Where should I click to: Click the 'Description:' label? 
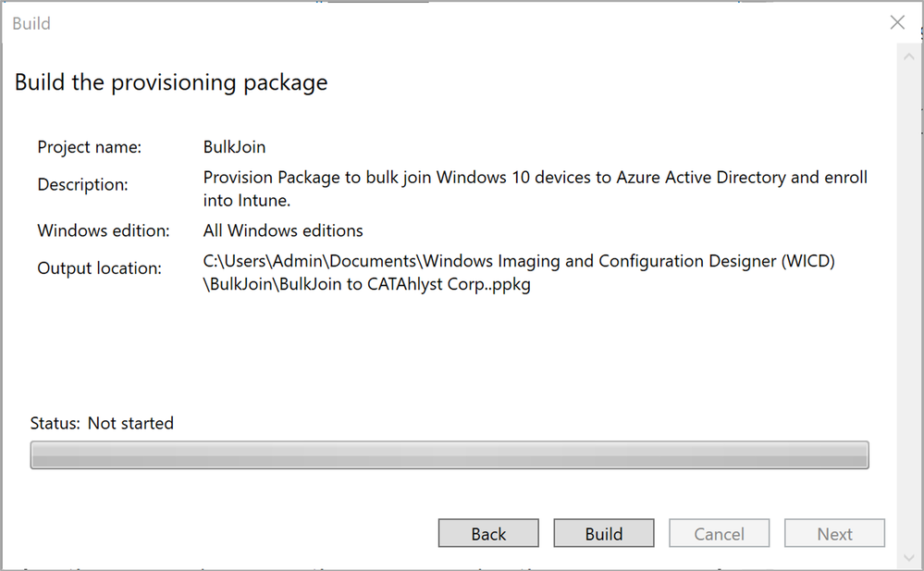tap(83, 184)
